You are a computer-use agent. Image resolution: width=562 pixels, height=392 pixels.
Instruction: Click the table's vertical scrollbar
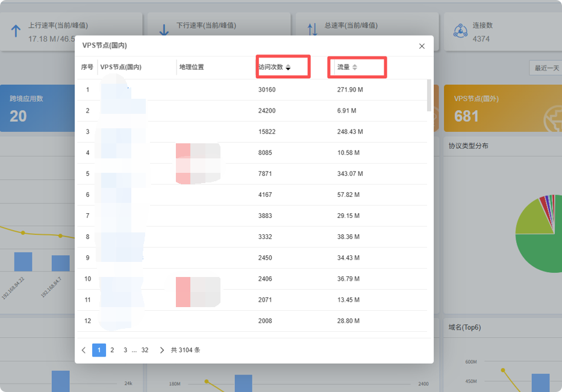429,95
